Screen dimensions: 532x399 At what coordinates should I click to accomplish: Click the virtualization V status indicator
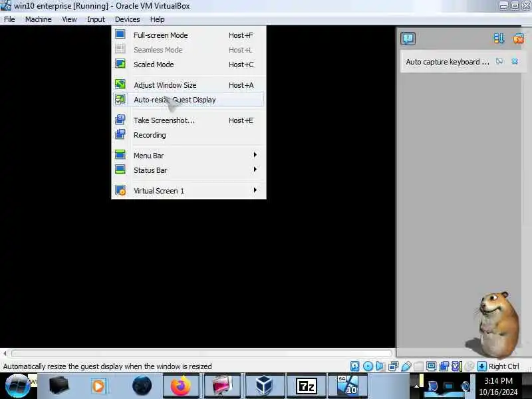click(x=456, y=366)
